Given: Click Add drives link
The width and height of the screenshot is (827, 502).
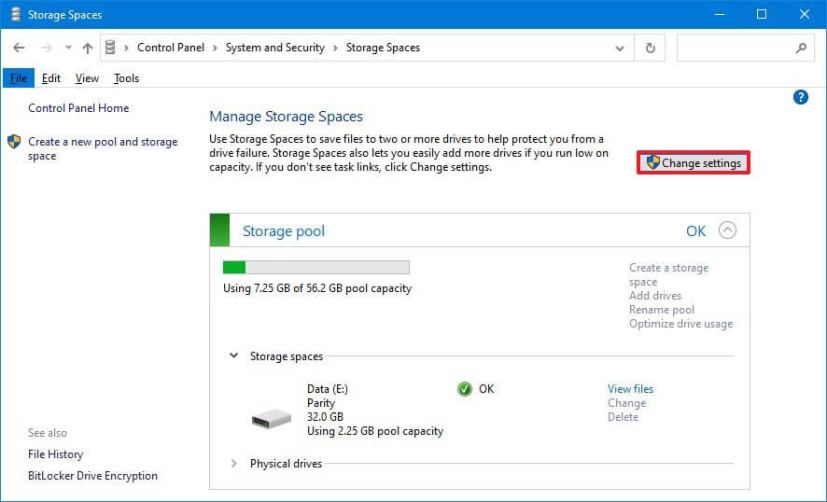Looking at the screenshot, I should coord(655,296).
